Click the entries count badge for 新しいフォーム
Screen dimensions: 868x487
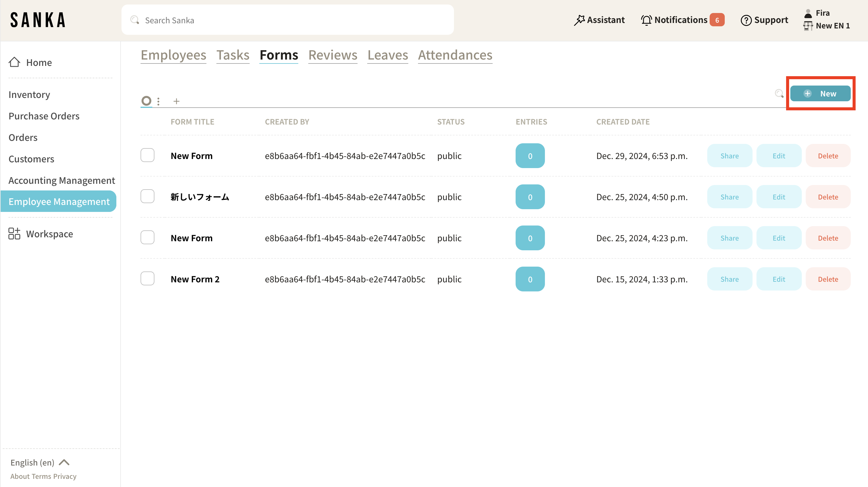click(530, 197)
